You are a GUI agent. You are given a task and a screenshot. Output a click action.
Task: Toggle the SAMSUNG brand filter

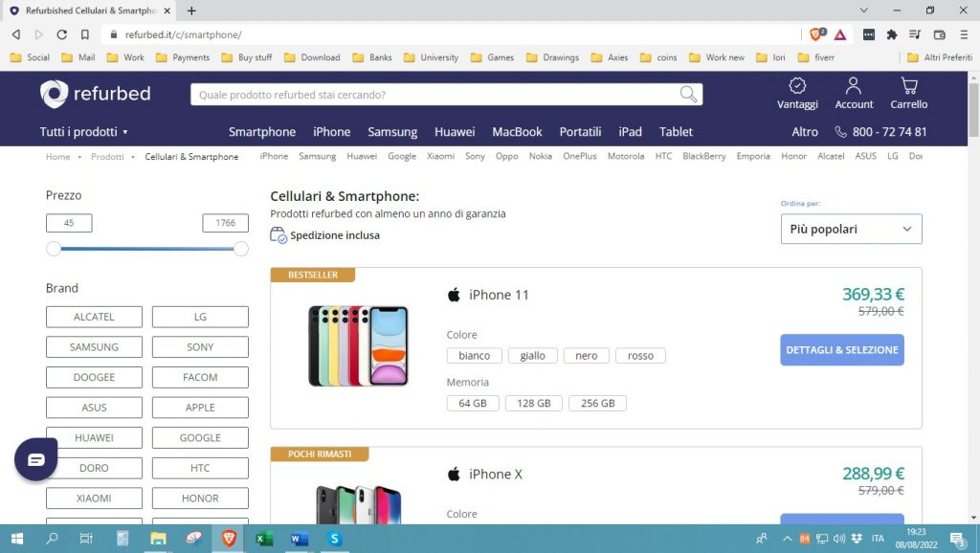[x=94, y=347]
